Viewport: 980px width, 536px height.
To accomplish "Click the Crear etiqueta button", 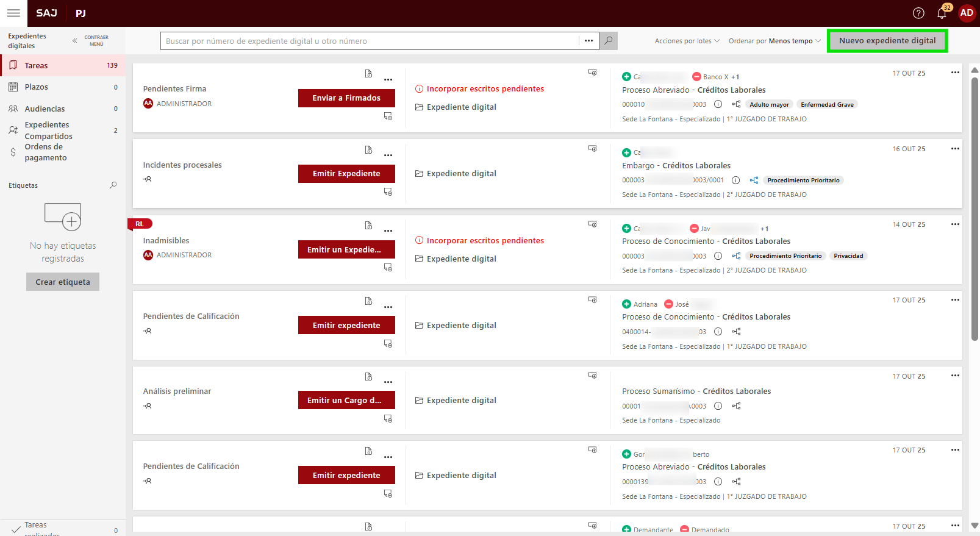I will click(63, 282).
